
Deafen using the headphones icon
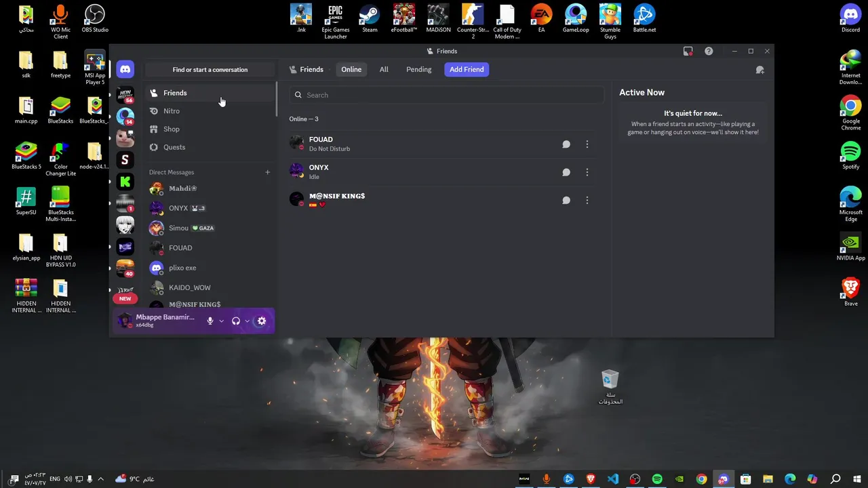click(x=236, y=321)
